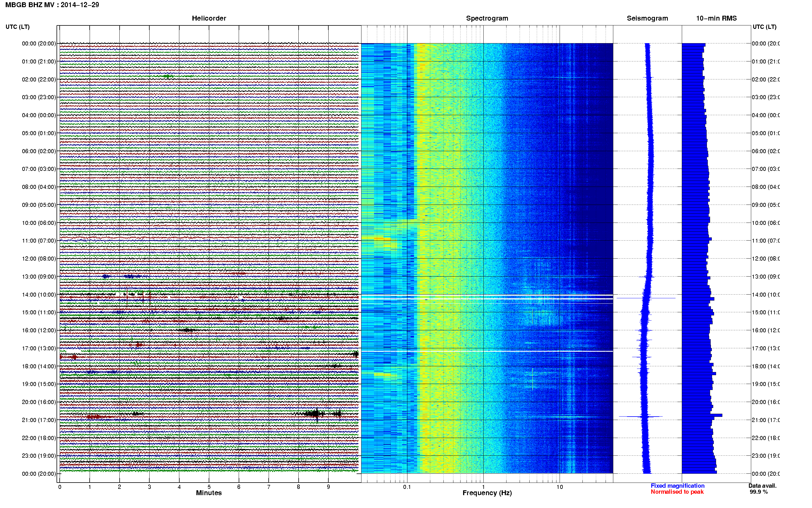812x508 pixels.
Task: Click the 10 tick on the frequency axis
Action: coord(560,487)
